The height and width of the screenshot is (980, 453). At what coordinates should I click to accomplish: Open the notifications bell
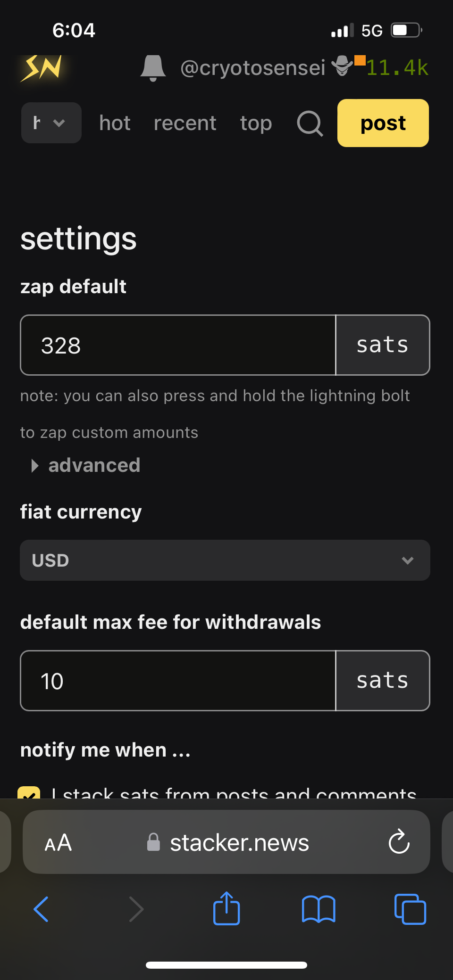[153, 68]
